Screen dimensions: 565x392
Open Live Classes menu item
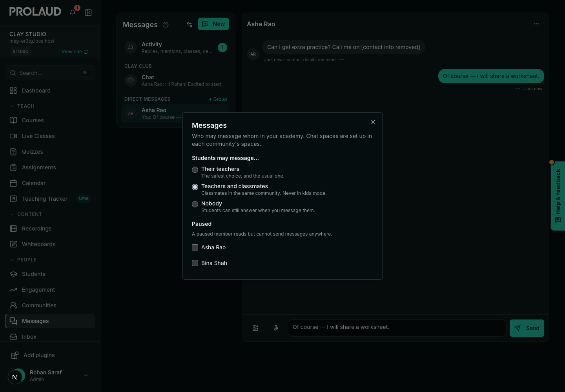pos(50,136)
